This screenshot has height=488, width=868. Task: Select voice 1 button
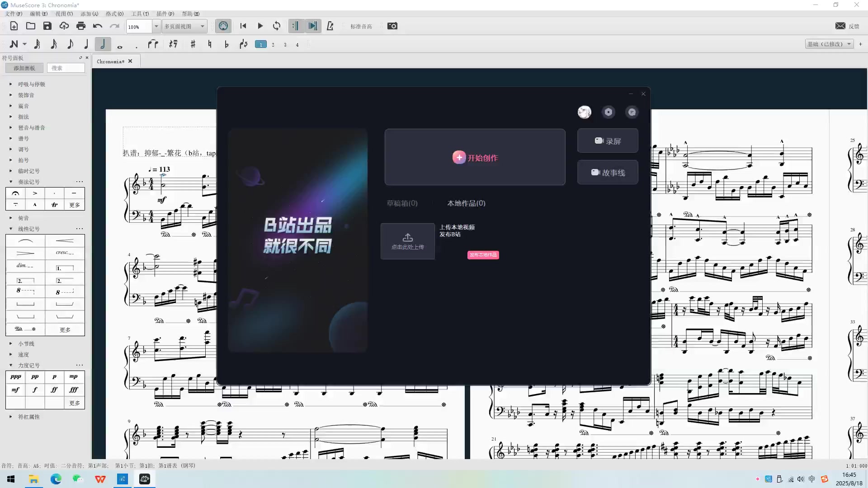(x=261, y=44)
